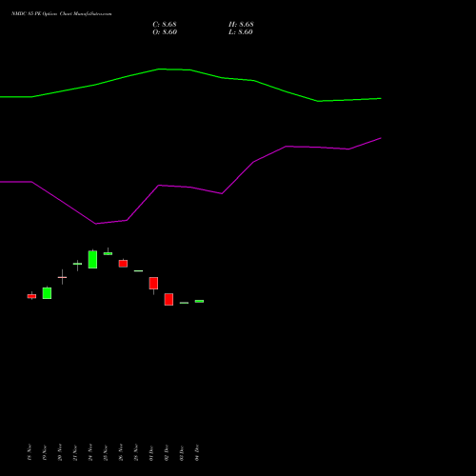Click the open value O: 8.60

click(165, 32)
